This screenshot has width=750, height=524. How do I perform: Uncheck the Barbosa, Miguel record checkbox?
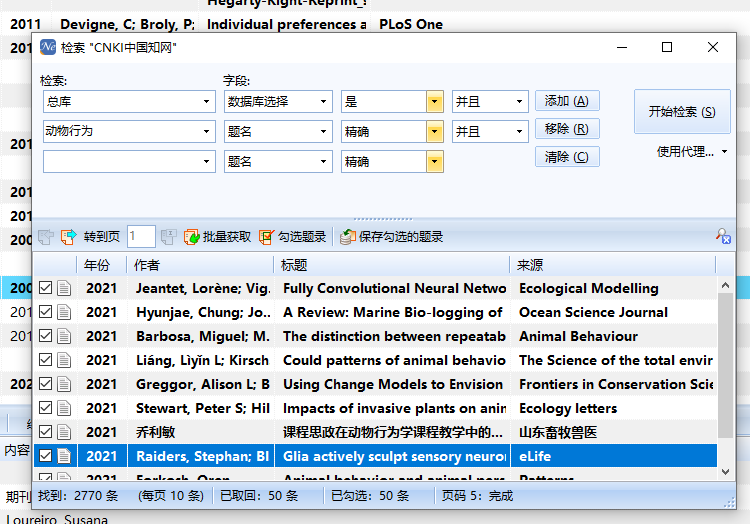click(x=45, y=336)
